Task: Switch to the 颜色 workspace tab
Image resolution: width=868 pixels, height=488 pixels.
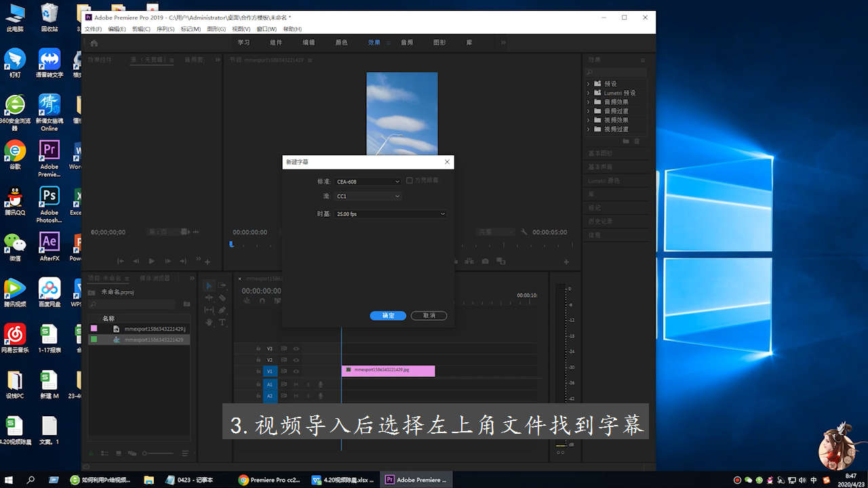Action: click(341, 43)
